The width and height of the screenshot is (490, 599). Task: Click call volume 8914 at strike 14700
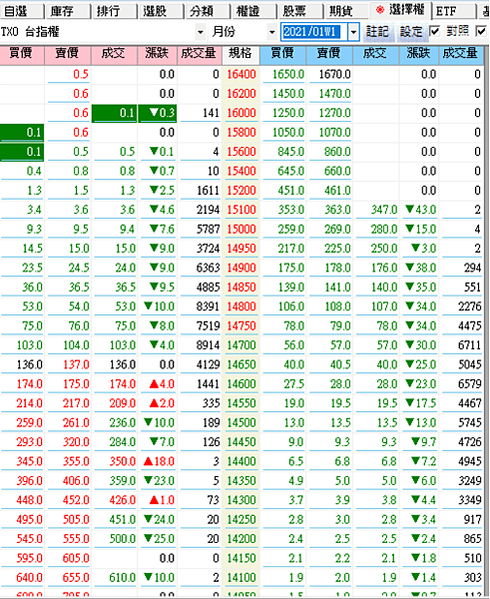pyautogui.click(x=208, y=345)
